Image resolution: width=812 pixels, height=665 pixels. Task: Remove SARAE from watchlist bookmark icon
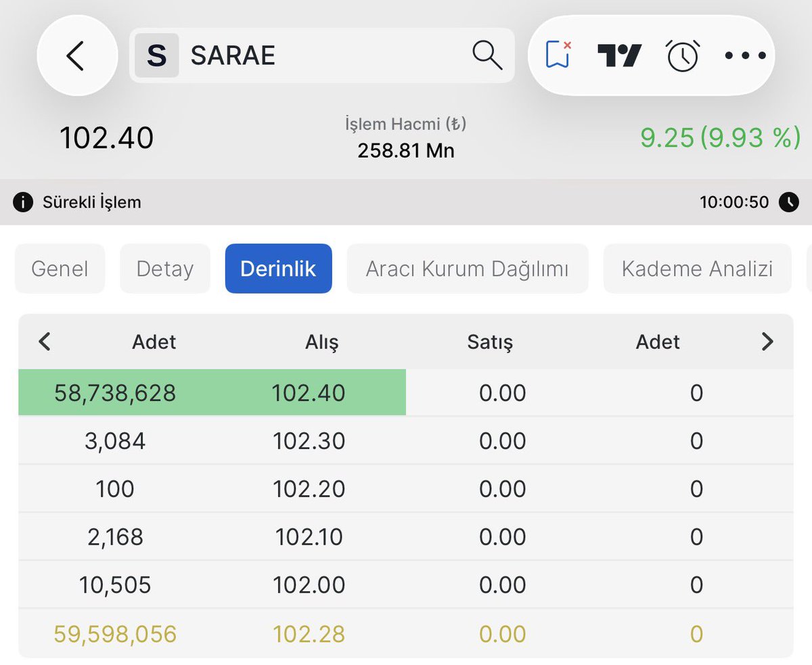559,55
